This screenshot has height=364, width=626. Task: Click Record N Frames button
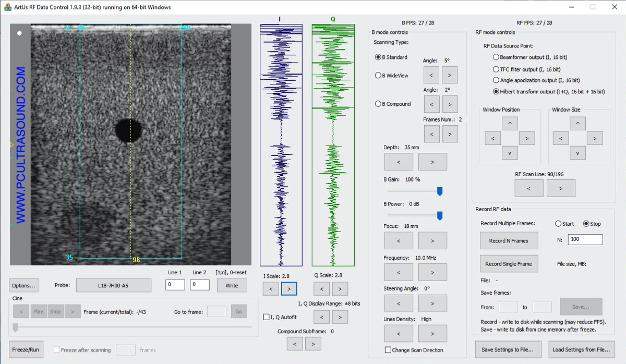[x=509, y=240]
